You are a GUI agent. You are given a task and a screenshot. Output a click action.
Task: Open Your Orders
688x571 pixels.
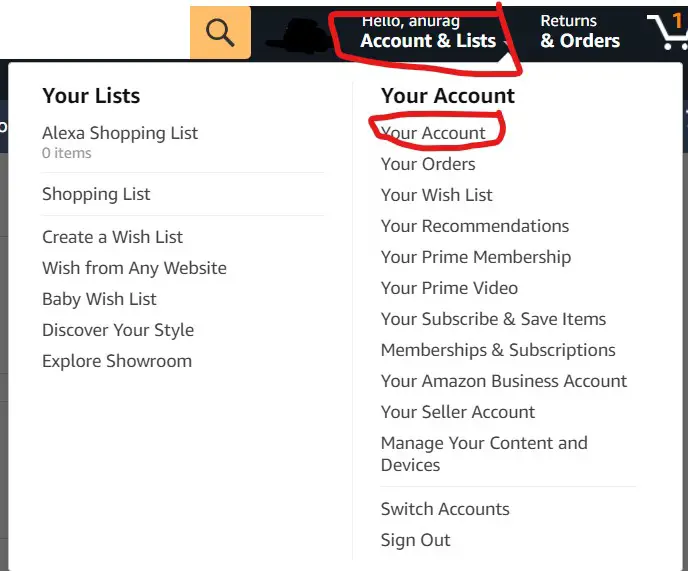click(x=428, y=164)
